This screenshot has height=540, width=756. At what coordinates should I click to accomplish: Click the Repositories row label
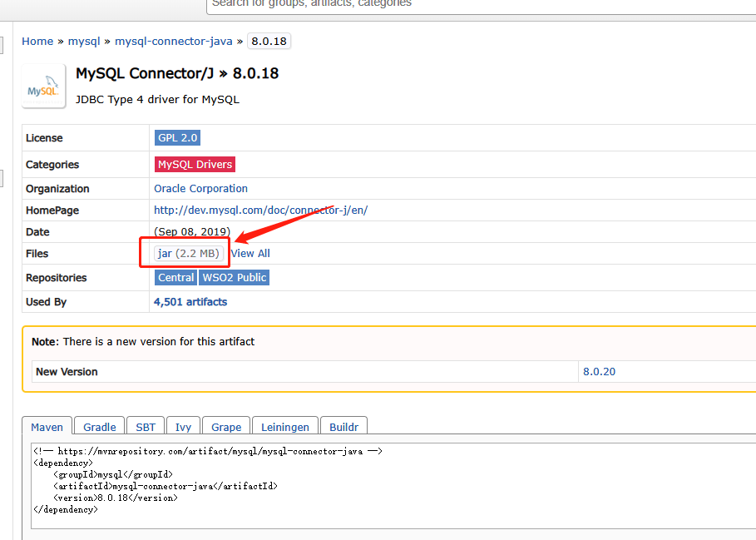click(x=56, y=278)
